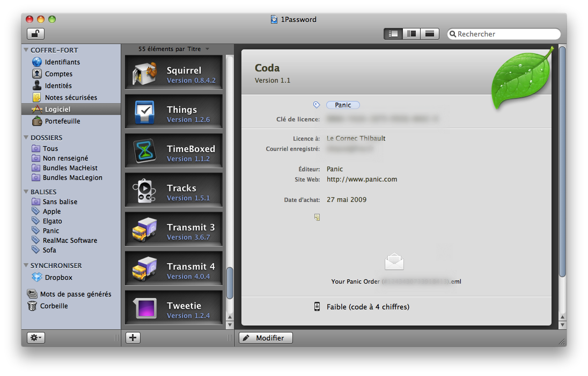The width and height of the screenshot is (588, 376).
Task: Open the Panic Order email attachment
Action: [394, 269]
